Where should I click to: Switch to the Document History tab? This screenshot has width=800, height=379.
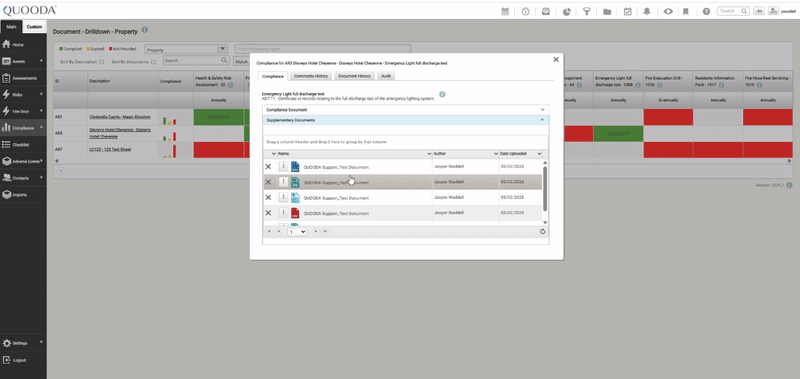[355, 76]
